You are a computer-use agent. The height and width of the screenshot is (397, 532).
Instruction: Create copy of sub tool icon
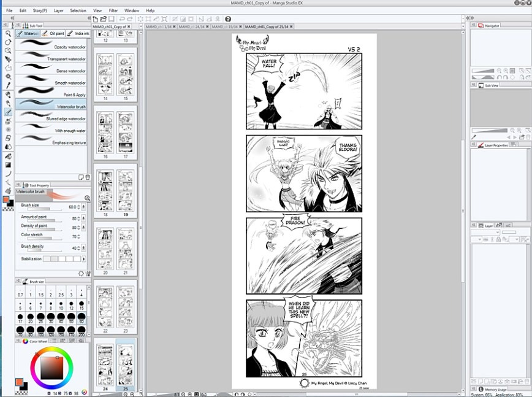81,177
